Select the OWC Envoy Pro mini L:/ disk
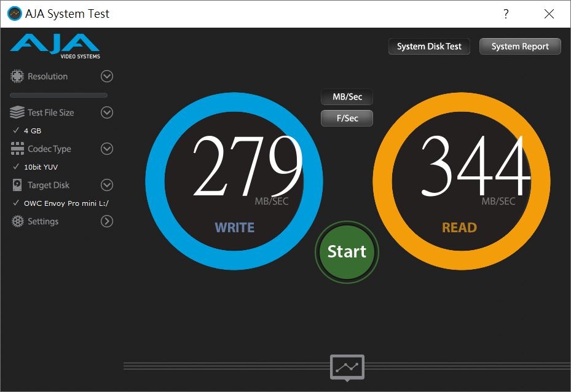 pyautogui.click(x=61, y=203)
